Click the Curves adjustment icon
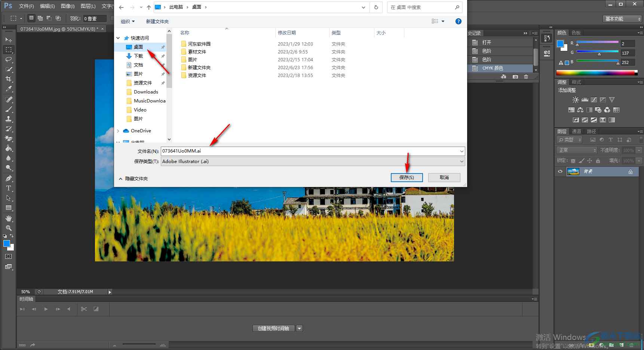Screen dimensions: 644x350 [594, 100]
